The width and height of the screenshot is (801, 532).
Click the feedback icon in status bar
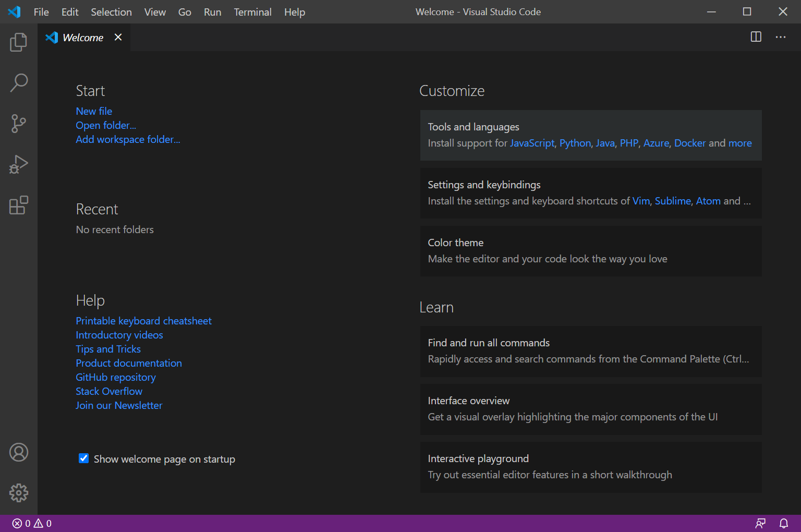[x=761, y=523]
